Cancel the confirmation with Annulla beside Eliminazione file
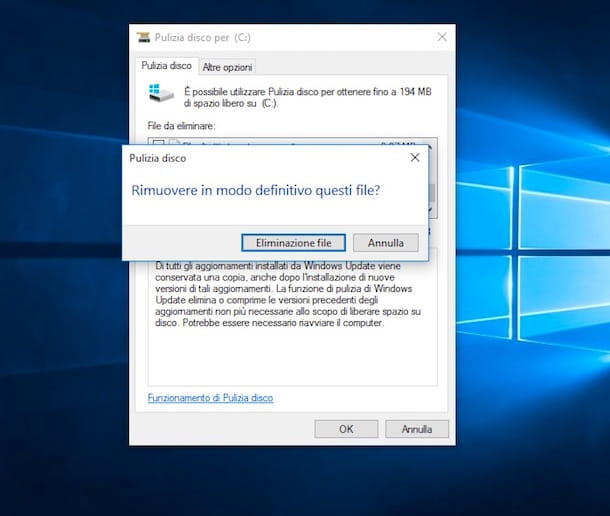 (385, 243)
